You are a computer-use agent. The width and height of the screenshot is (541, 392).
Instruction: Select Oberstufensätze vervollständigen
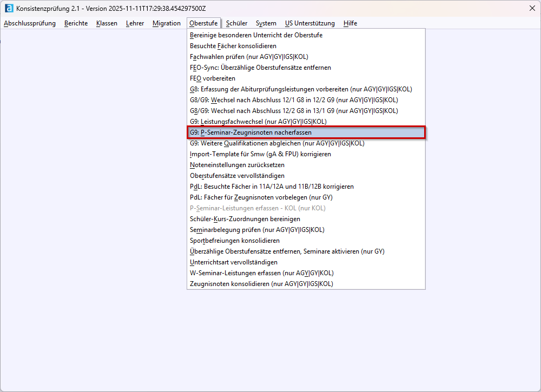(x=237, y=176)
